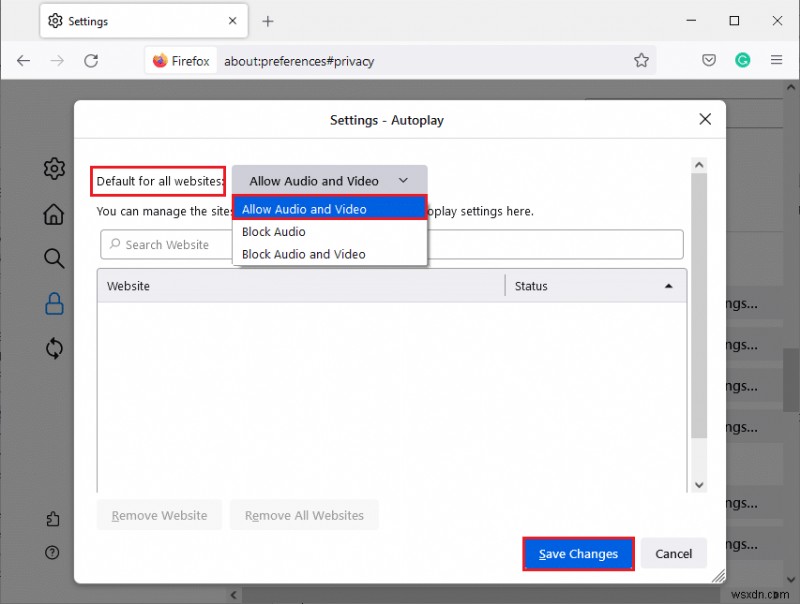The image size is (800, 604).
Task: Open the Default for all websites dropdown
Action: click(330, 180)
